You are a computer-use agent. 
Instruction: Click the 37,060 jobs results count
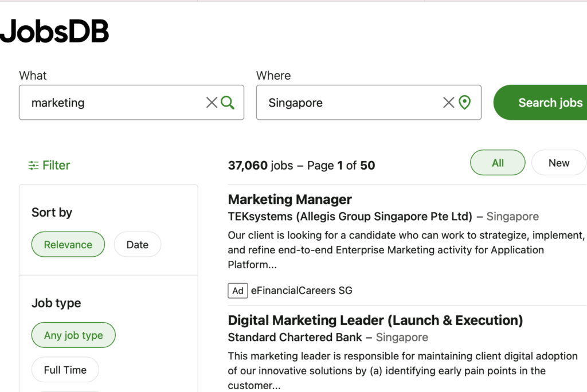coord(261,165)
